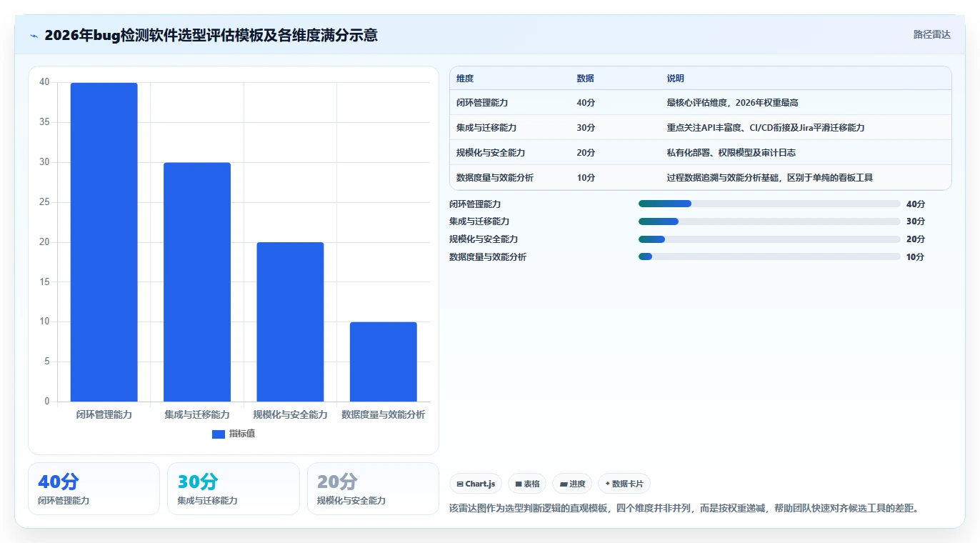
Task: Click the 25 y-axis tick label
Action: (44, 202)
